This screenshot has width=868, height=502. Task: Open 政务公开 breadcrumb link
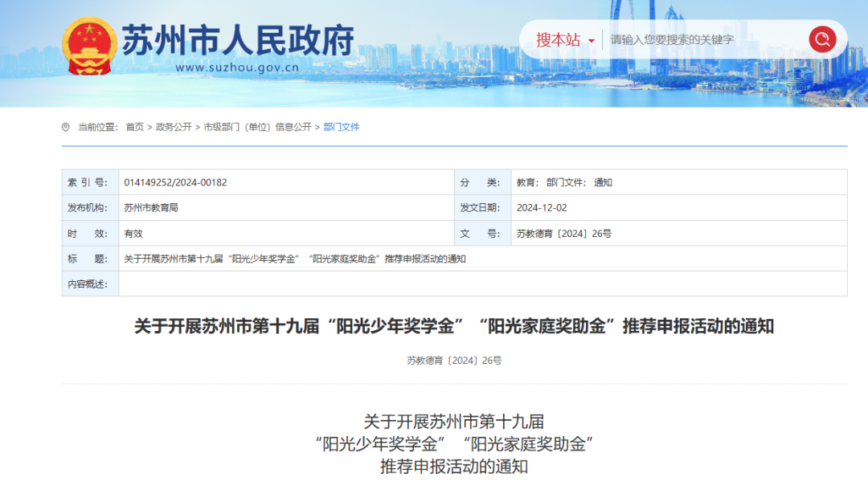174,127
